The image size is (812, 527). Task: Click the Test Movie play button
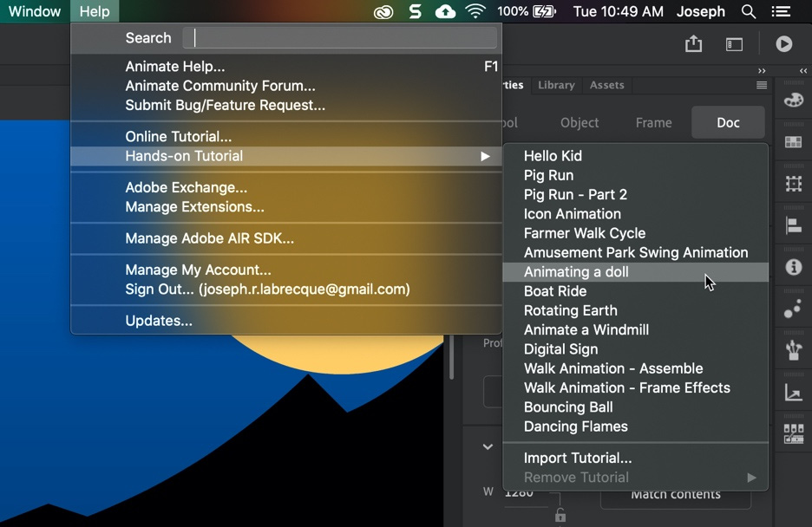click(x=784, y=44)
